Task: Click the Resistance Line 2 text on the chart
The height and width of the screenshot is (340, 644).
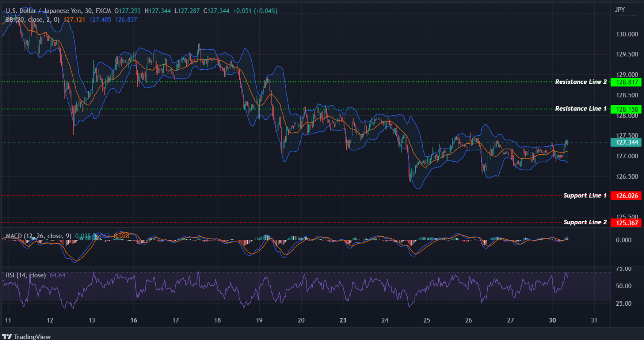Action: coord(581,82)
